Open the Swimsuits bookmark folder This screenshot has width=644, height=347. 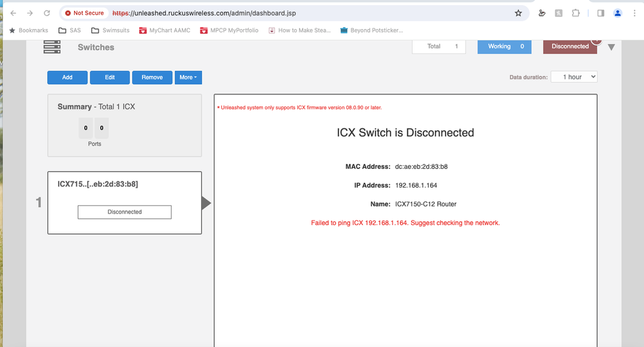[110, 30]
